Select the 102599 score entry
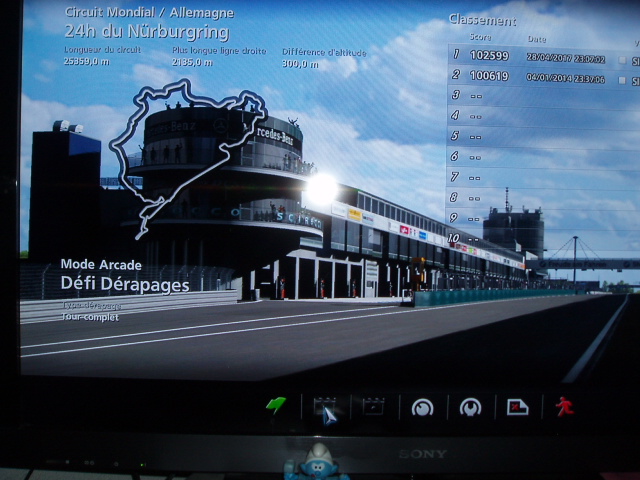 (x=489, y=57)
